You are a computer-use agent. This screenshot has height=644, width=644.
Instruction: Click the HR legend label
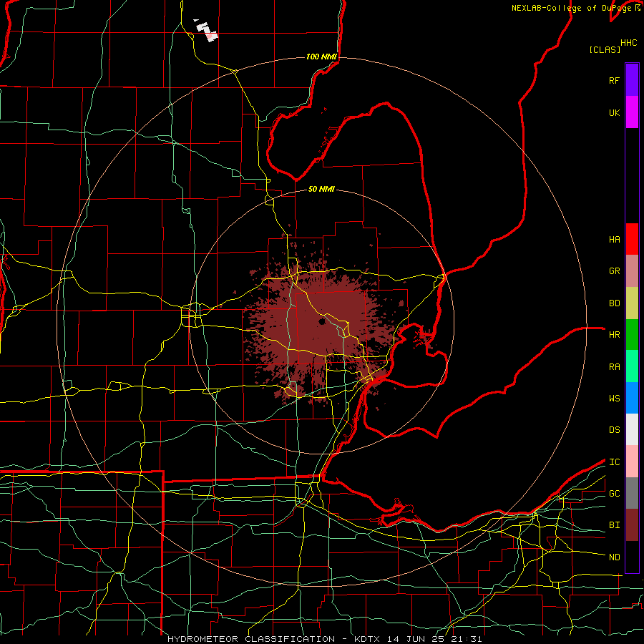614,335
